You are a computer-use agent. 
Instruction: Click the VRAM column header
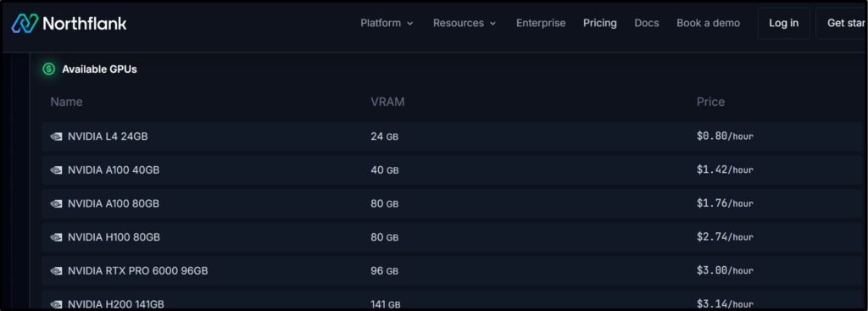pyautogui.click(x=387, y=102)
